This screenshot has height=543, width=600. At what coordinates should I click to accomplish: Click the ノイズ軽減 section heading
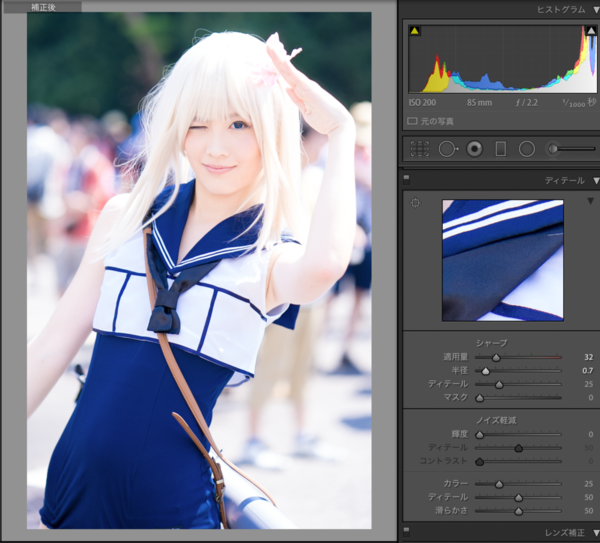496,420
